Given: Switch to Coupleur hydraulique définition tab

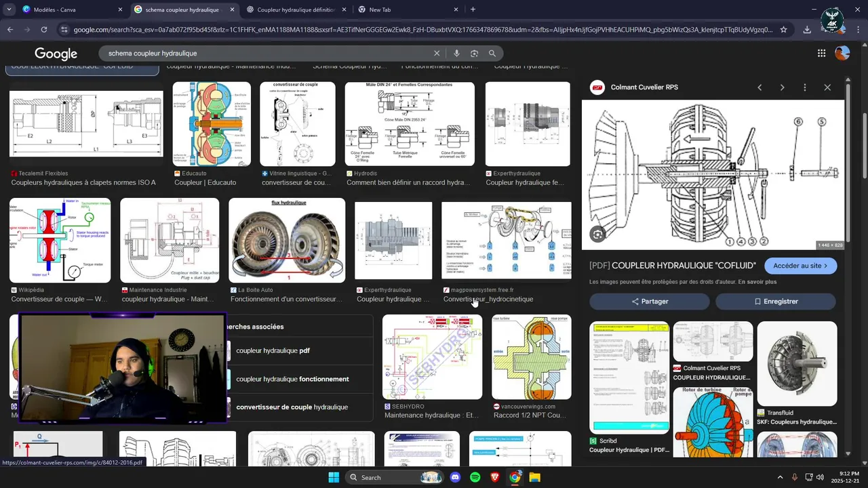Looking at the screenshot, I should click(296, 9).
